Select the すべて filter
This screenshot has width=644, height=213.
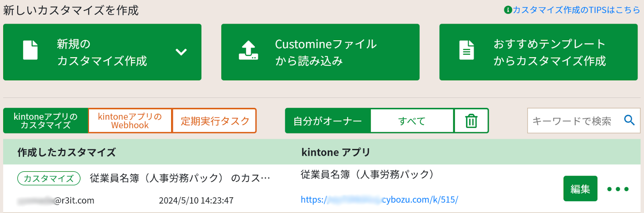pyautogui.click(x=412, y=121)
